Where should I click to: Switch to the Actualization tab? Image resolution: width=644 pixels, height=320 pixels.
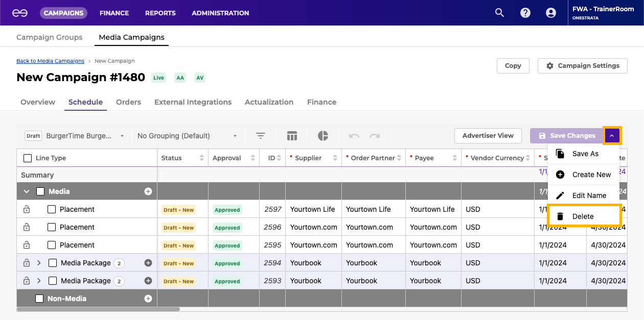coord(269,102)
